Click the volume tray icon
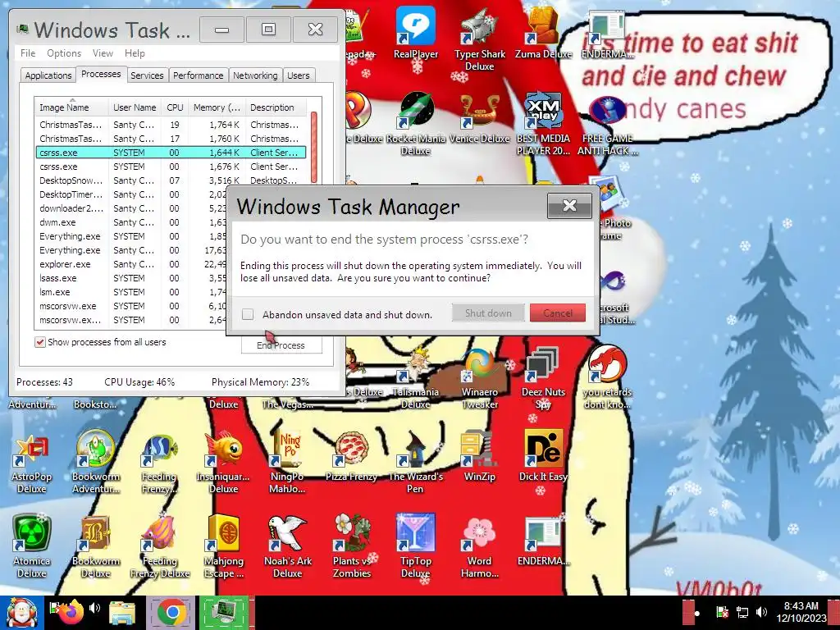The height and width of the screenshot is (630, 840). (x=761, y=612)
